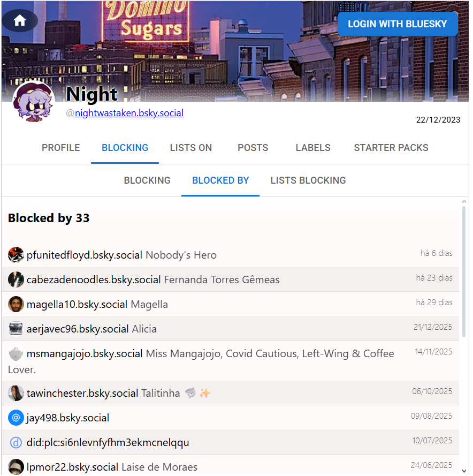Click jay498's blue @ avatar icon
This screenshot has width=473, height=476.
point(16,418)
